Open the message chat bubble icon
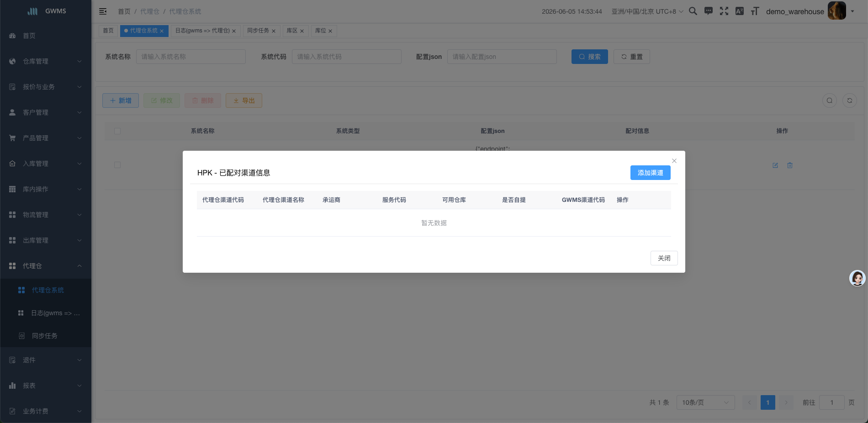868x423 pixels. [x=709, y=11]
